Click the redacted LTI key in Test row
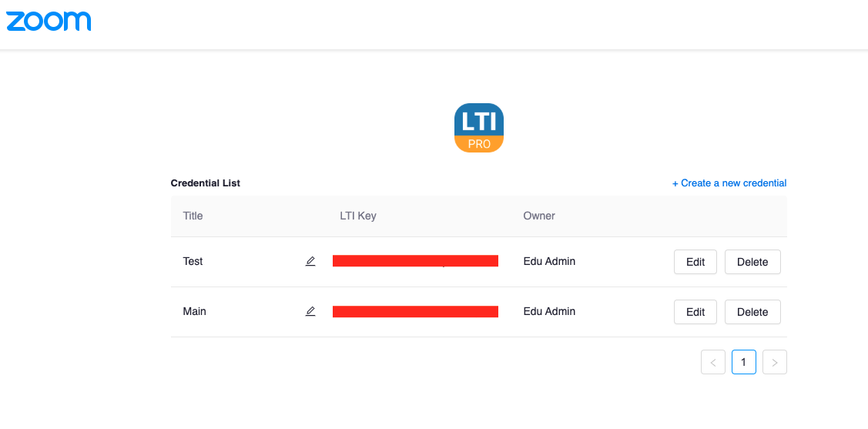 pyautogui.click(x=415, y=261)
